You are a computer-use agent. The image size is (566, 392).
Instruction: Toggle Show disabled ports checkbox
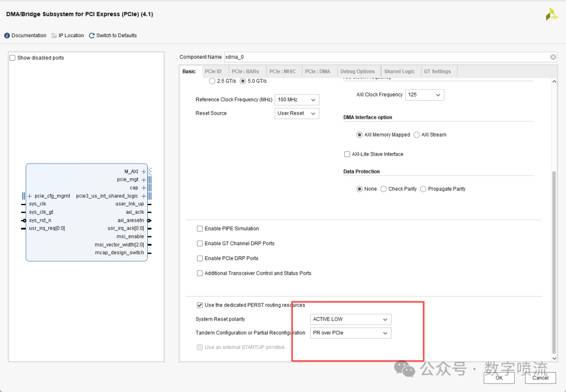pyautogui.click(x=13, y=58)
